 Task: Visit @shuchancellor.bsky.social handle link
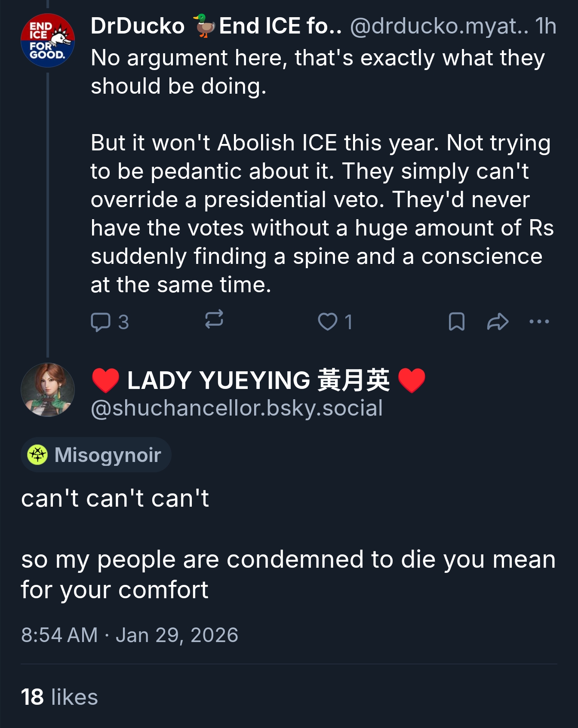point(237,408)
